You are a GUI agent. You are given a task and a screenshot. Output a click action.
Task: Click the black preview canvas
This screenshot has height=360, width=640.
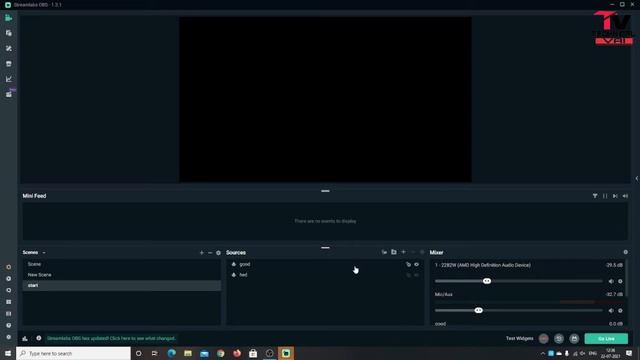click(325, 100)
